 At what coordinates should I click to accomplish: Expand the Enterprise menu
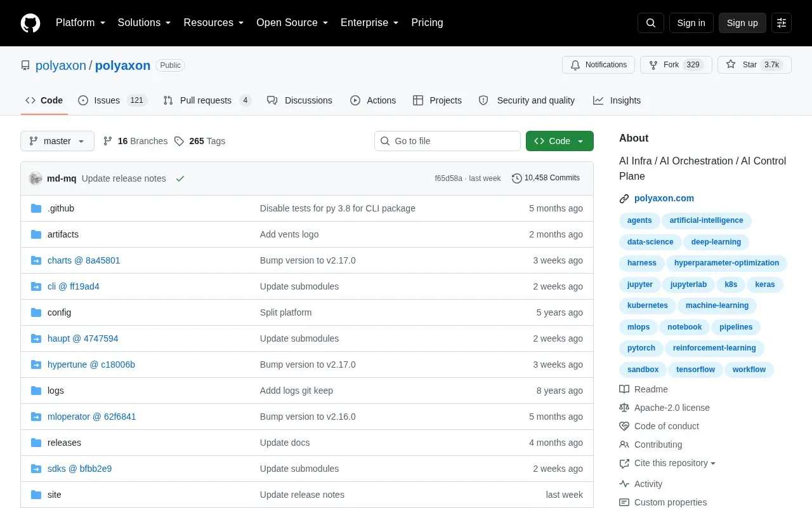(x=370, y=23)
